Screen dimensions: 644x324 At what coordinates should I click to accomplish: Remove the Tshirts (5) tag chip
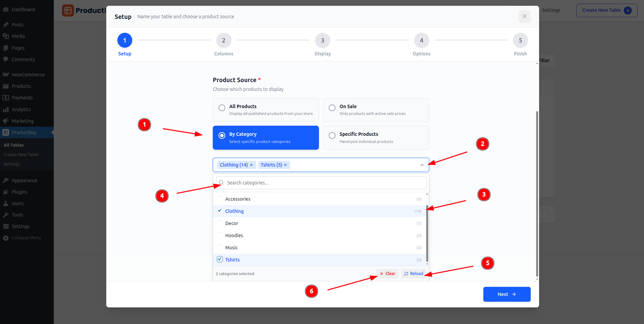[285, 165]
